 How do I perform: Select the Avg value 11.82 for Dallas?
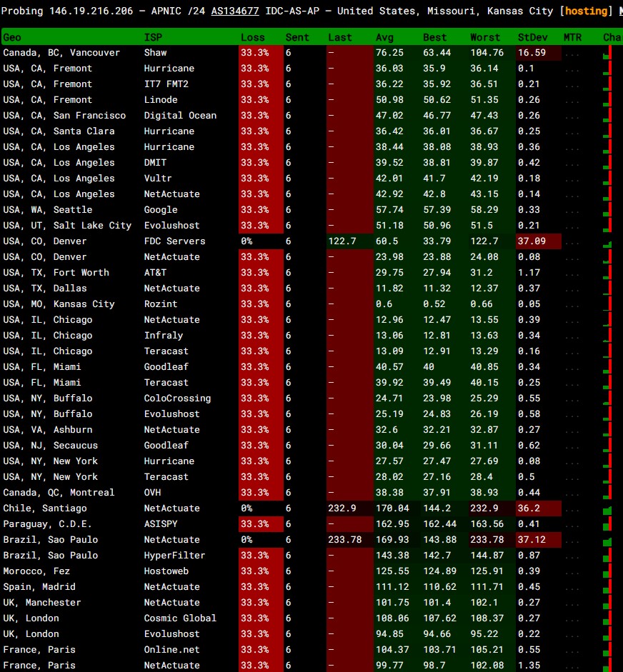pos(389,288)
